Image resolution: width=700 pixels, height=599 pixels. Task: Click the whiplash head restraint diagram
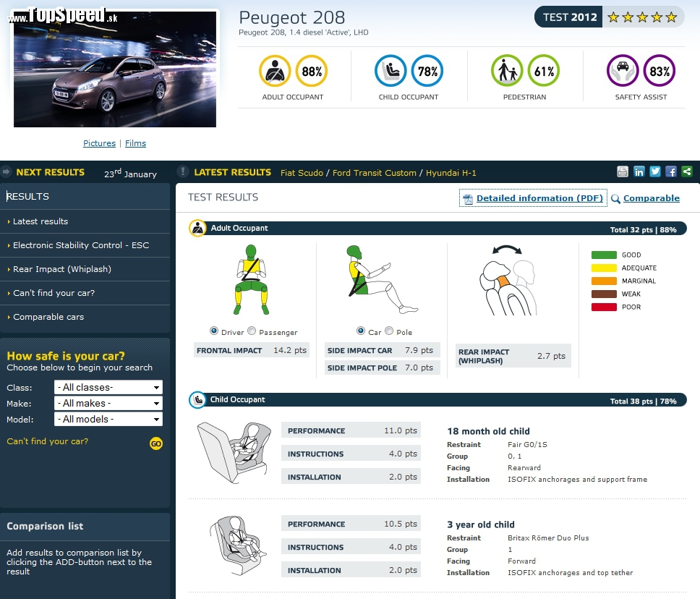pos(508,280)
